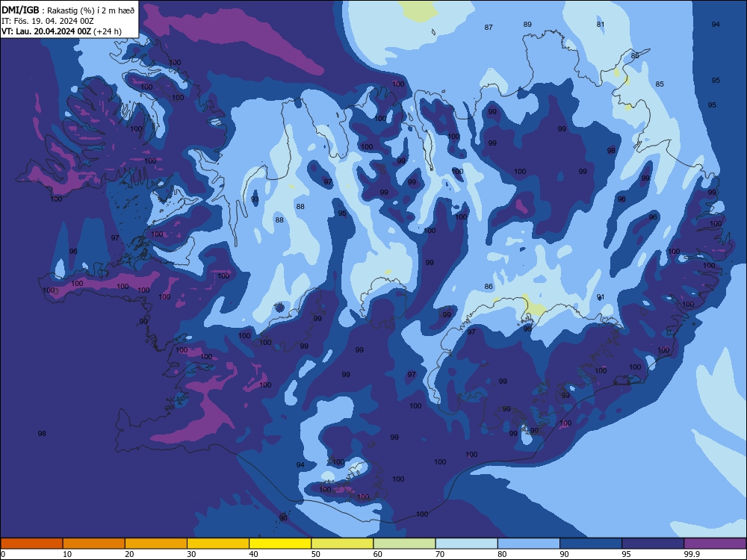Select the 30–40 golden legend swatch
The width and height of the screenshot is (747, 560).
point(218,544)
